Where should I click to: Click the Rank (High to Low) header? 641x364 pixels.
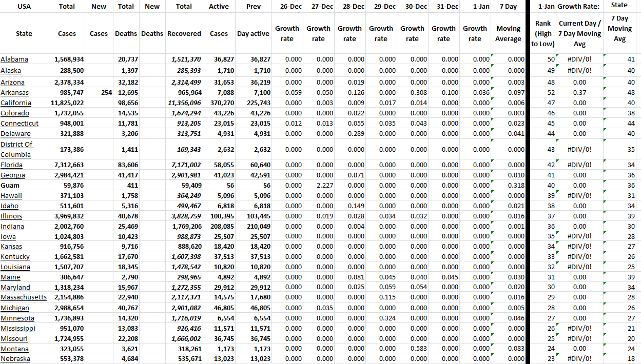543,34
